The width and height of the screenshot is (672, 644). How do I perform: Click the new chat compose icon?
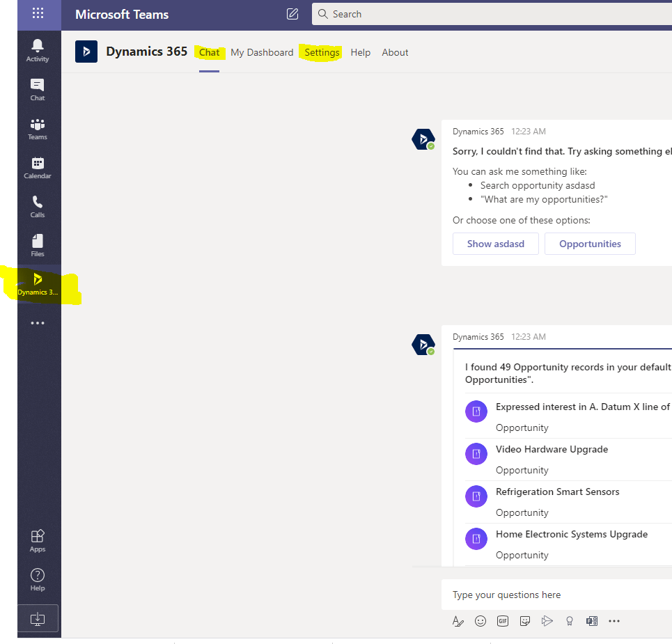(292, 14)
